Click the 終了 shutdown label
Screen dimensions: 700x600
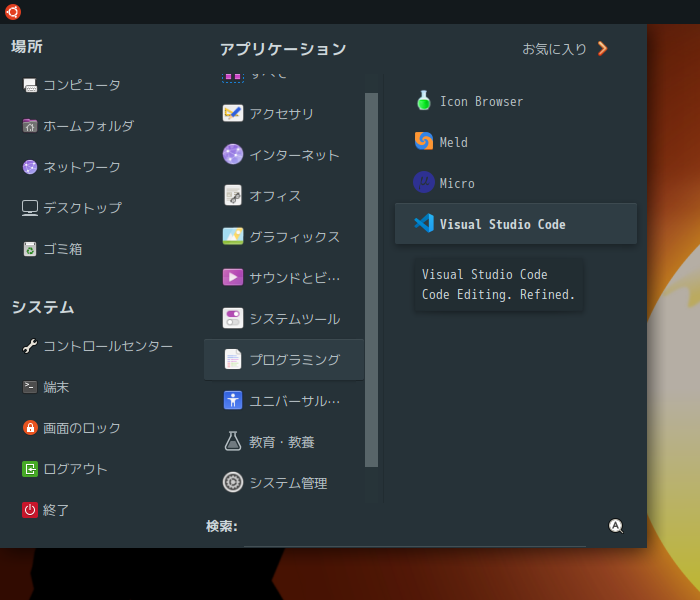point(56,510)
